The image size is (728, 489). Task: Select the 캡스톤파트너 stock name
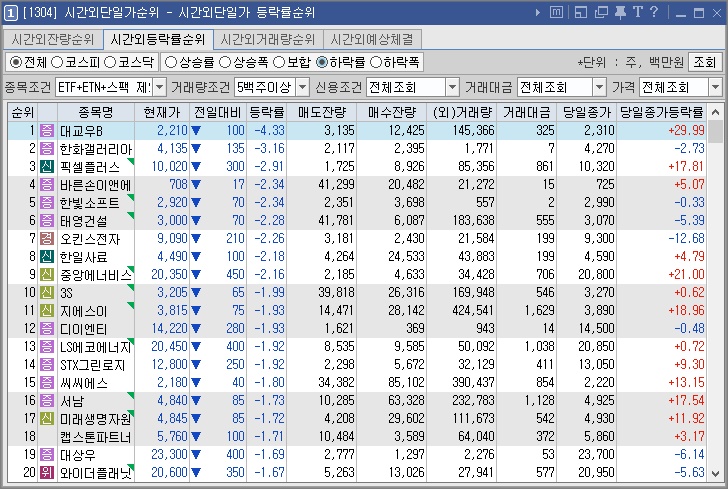click(x=96, y=437)
